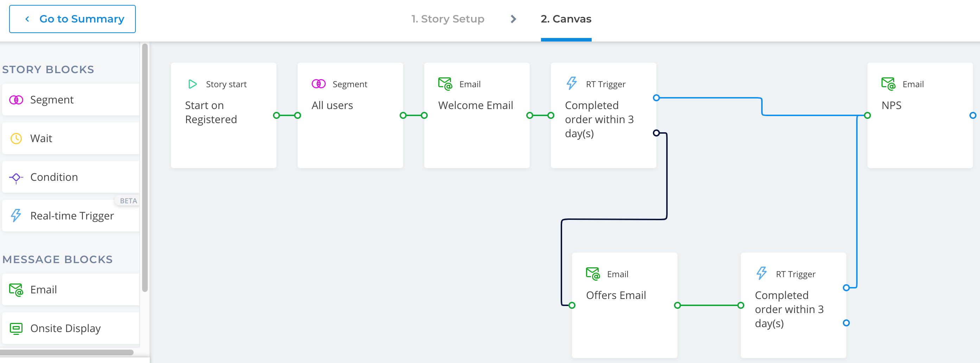Click the Welcome Email envelope icon
The height and width of the screenshot is (363, 980).
[x=445, y=84]
